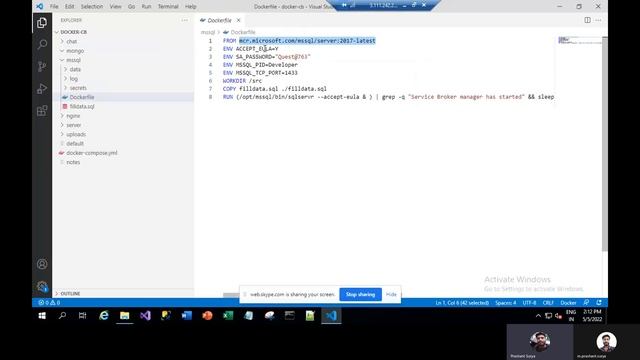The width and height of the screenshot is (640, 360).
Task: Open the Terminal menu
Action: (x=168, y=7)
